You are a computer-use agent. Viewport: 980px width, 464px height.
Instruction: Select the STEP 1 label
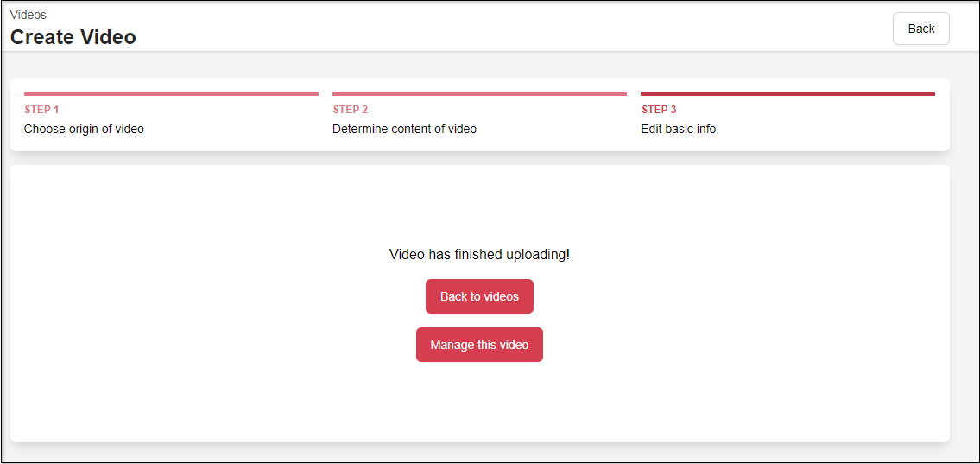[x=41, y=110]
